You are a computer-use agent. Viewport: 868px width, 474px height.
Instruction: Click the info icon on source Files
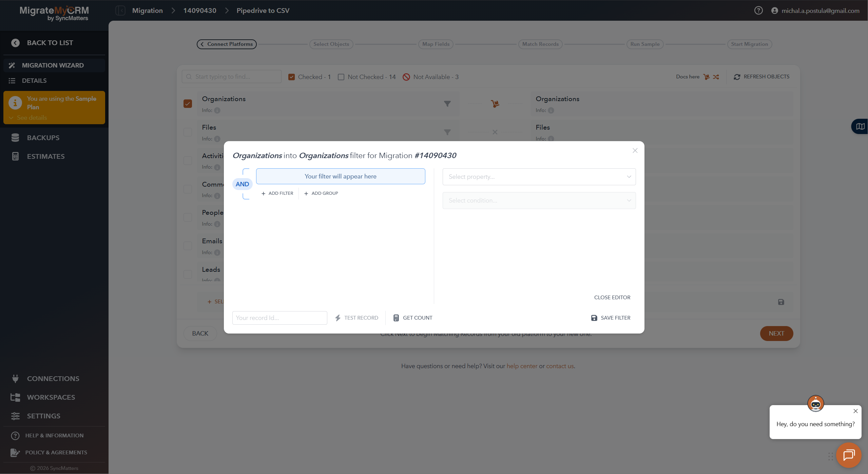pos(217,139)
